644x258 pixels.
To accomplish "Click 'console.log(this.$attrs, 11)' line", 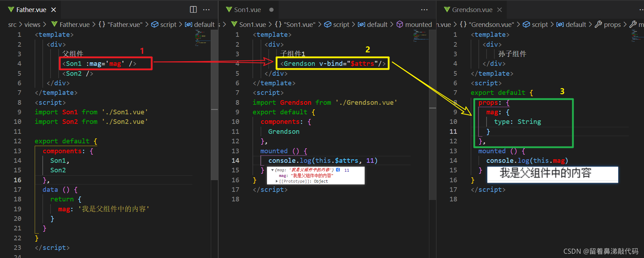I will click(323, 160).
